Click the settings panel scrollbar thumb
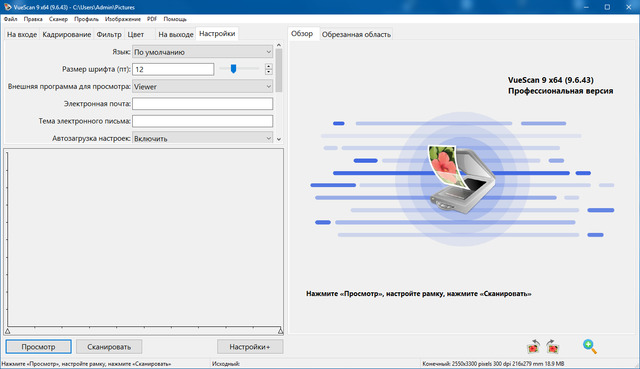Viewport: 640px width, 369px height. coord(279,70)
